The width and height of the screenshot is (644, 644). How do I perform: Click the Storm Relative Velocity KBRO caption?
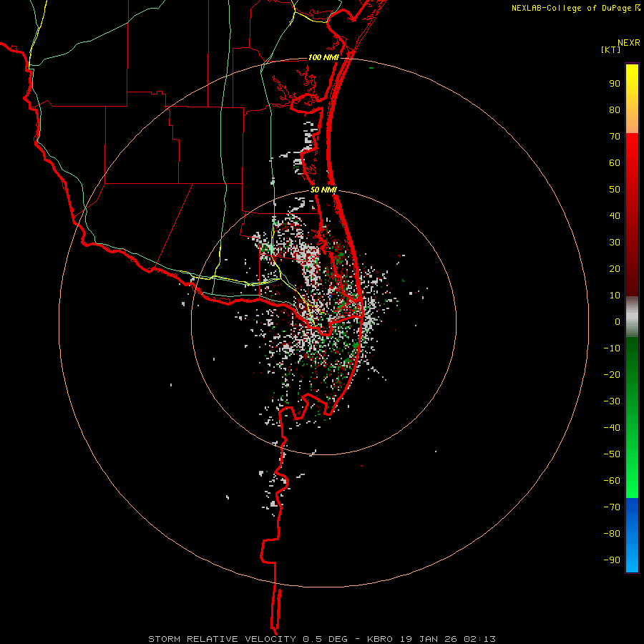click(x=322, y=639)
